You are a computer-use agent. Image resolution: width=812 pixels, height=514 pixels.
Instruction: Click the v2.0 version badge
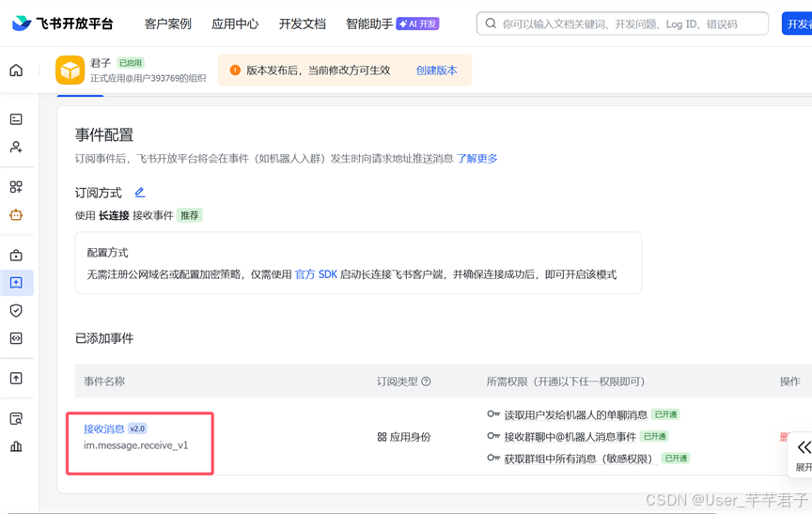click(x=137, y=428)
